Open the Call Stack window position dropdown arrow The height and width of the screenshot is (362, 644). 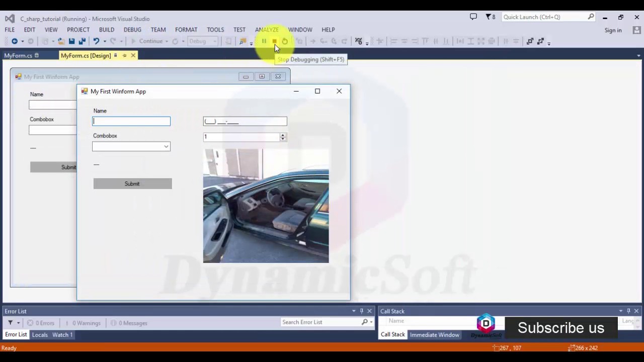tap(621, 311)
